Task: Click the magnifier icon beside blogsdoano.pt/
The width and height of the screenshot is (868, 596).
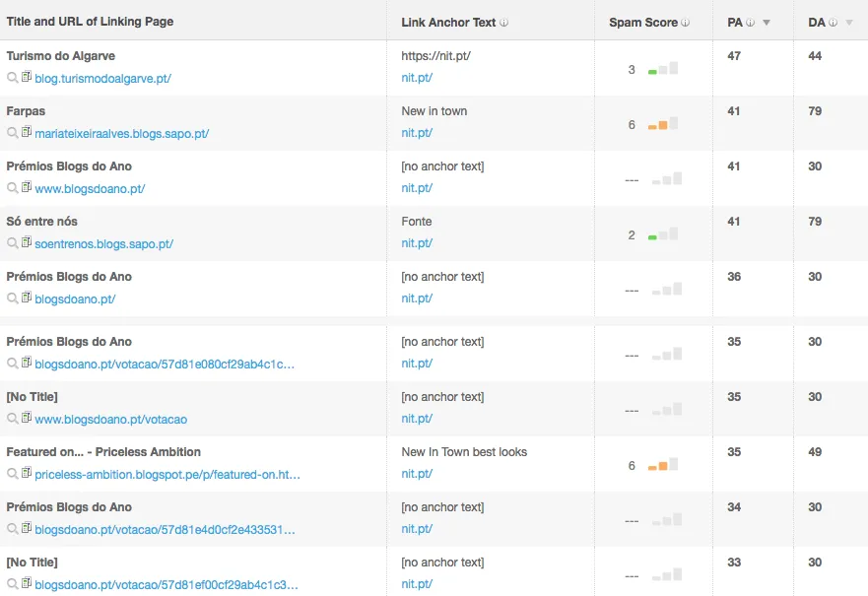Action: [12, 298]
